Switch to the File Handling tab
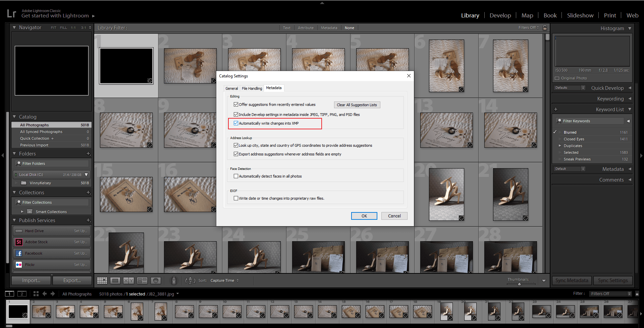 tap(252, 88)
